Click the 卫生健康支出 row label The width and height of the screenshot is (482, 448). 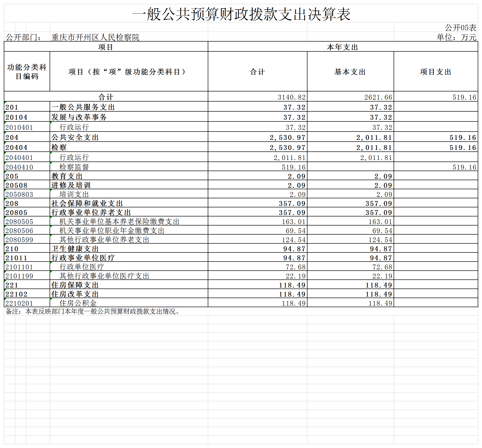75,249
